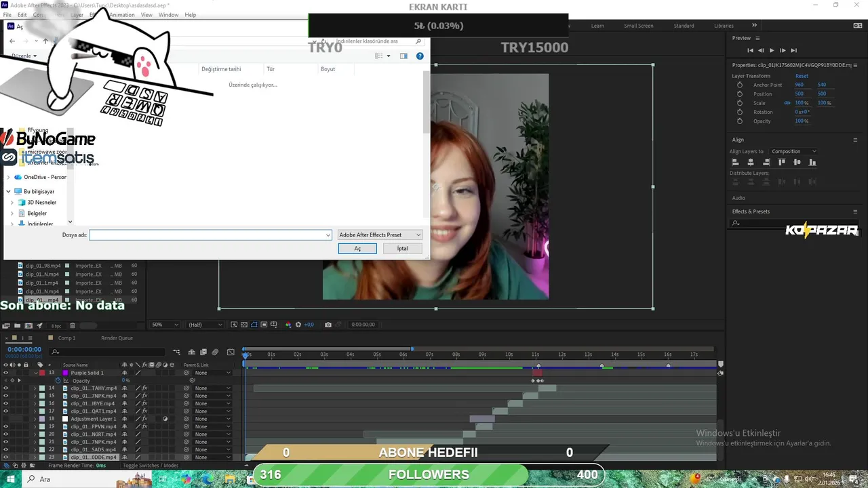Enable Frame Blending for timeline layers

click(203, 352)
